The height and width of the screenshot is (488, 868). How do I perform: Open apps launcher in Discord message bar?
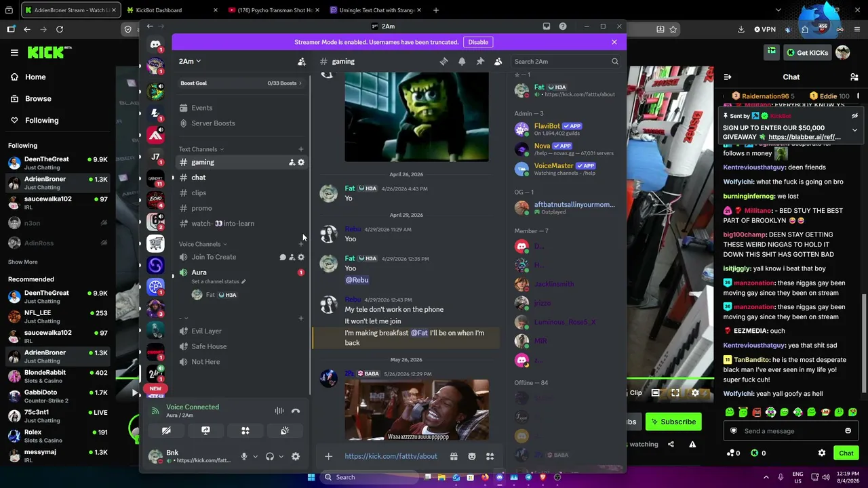pos(490,457)
